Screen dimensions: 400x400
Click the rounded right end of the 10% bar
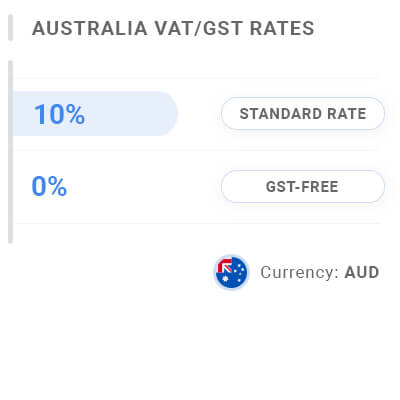pyautogui.click(x=167, y=113)
